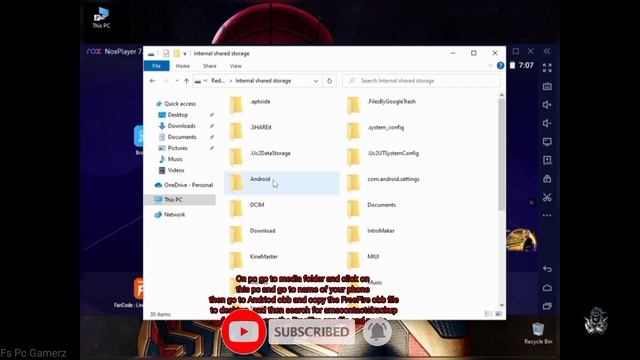Open the DCIM folder
This screenshot has width=640, height=360.
[257, 205]
